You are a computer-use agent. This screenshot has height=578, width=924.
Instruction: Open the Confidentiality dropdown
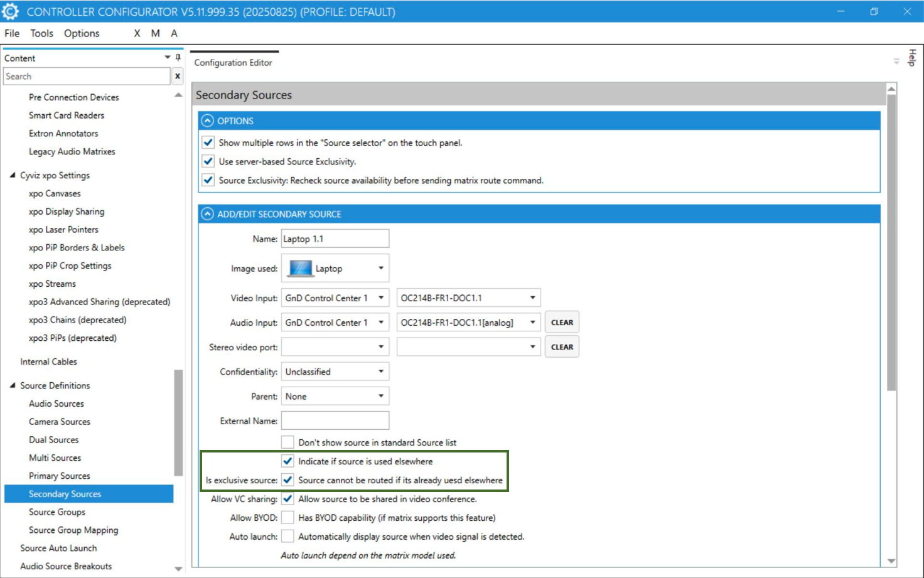(x=335, y=372)
